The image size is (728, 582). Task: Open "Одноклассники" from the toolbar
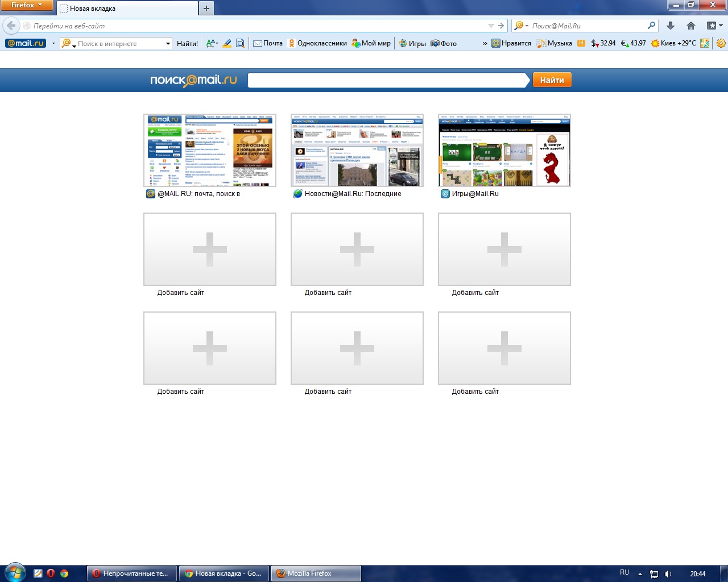(317, 43)
